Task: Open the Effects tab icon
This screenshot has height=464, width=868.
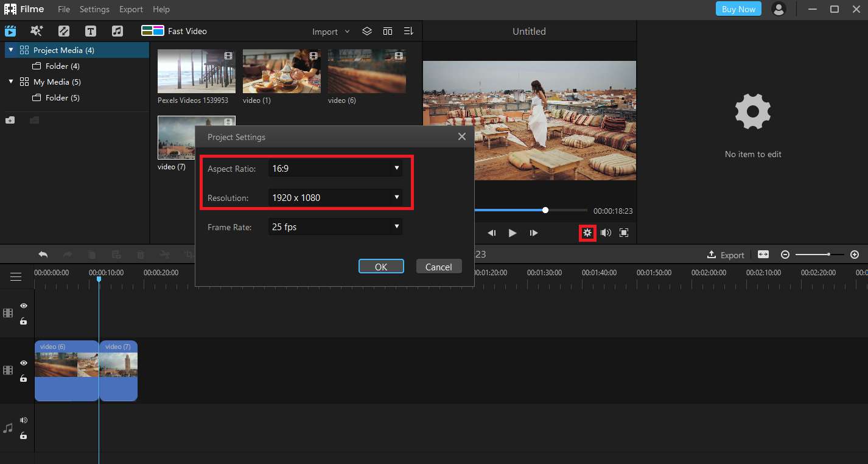Action: click(37, 31)
